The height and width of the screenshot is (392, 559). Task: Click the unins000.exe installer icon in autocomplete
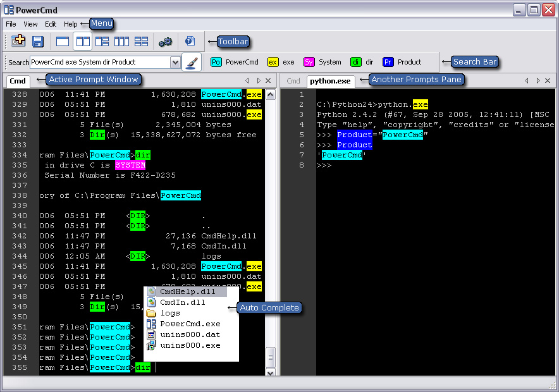(x=152, y=345)
